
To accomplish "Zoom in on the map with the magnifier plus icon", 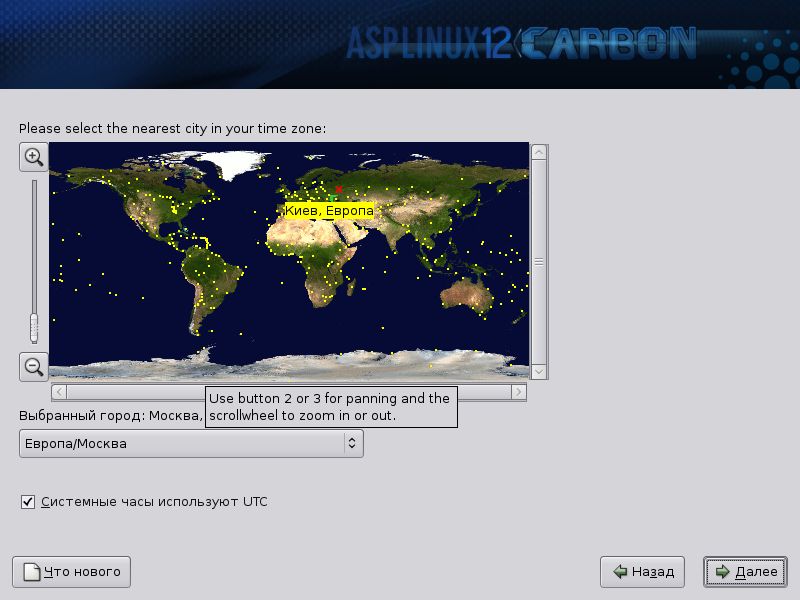I will [34, 157].
